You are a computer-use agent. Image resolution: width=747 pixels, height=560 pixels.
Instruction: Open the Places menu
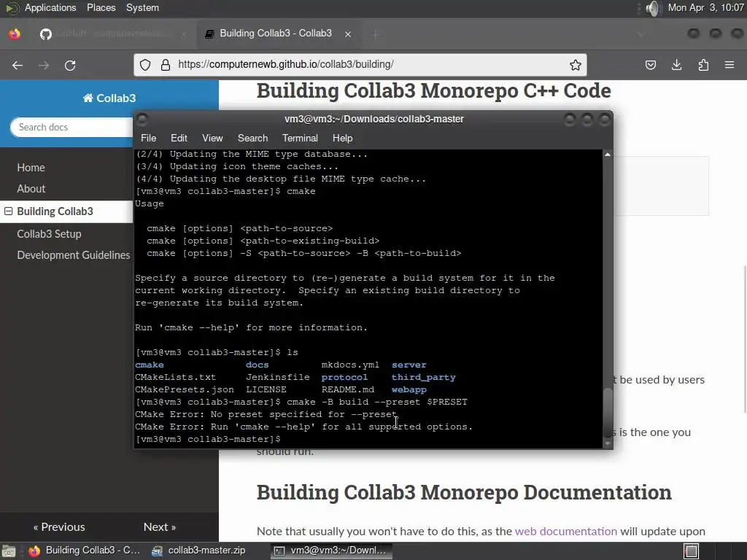tap(101, 7)
